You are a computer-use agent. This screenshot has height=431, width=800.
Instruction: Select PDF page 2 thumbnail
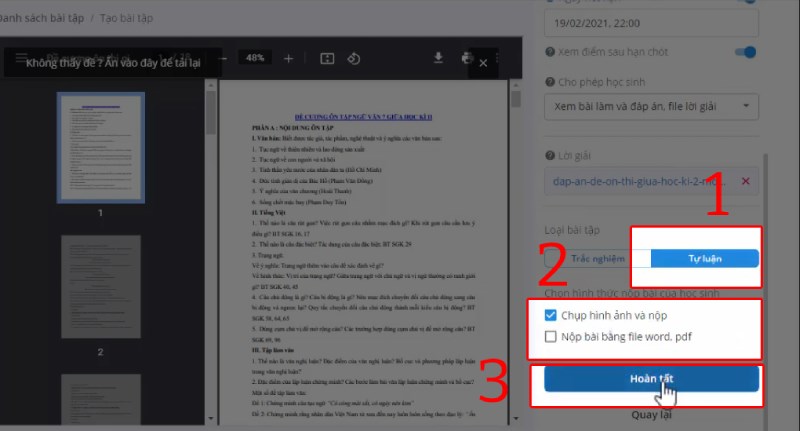coord(101,287)
